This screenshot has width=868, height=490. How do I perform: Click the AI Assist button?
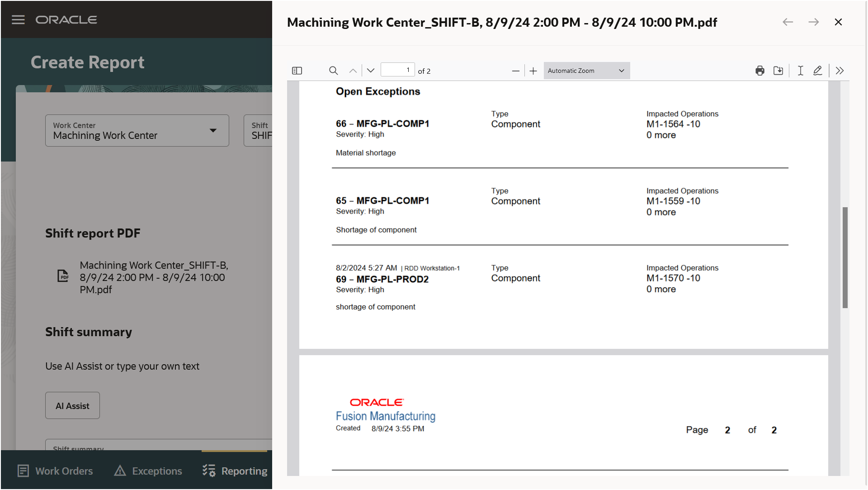(x=72, y=406)
